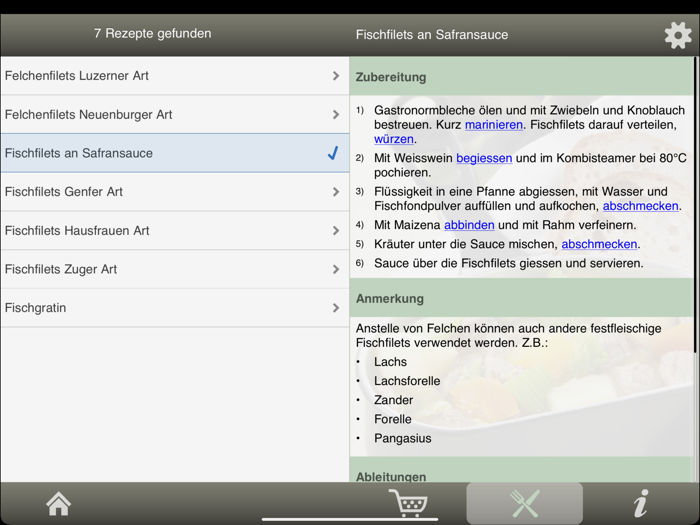Click the recipe detail scrollbar
This screenshot has width=700, height=525.
tap(695, 204)
